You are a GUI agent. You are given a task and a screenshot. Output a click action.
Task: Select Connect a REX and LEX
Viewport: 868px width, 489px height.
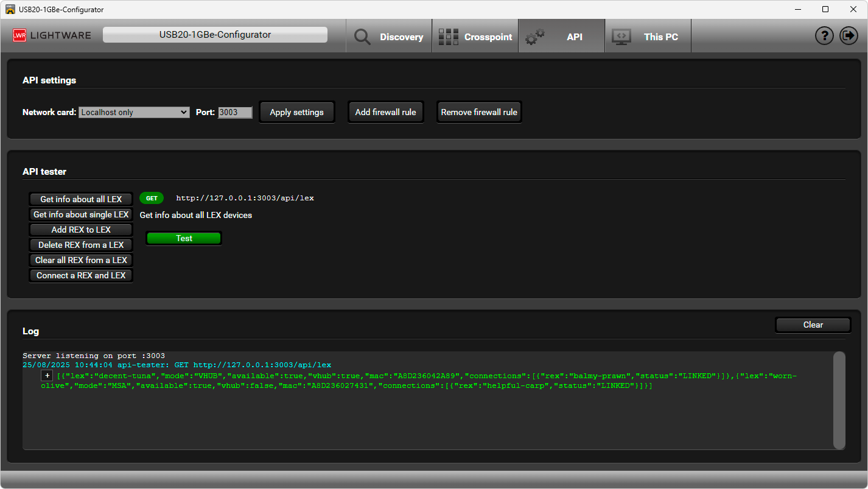click(81, 275)
